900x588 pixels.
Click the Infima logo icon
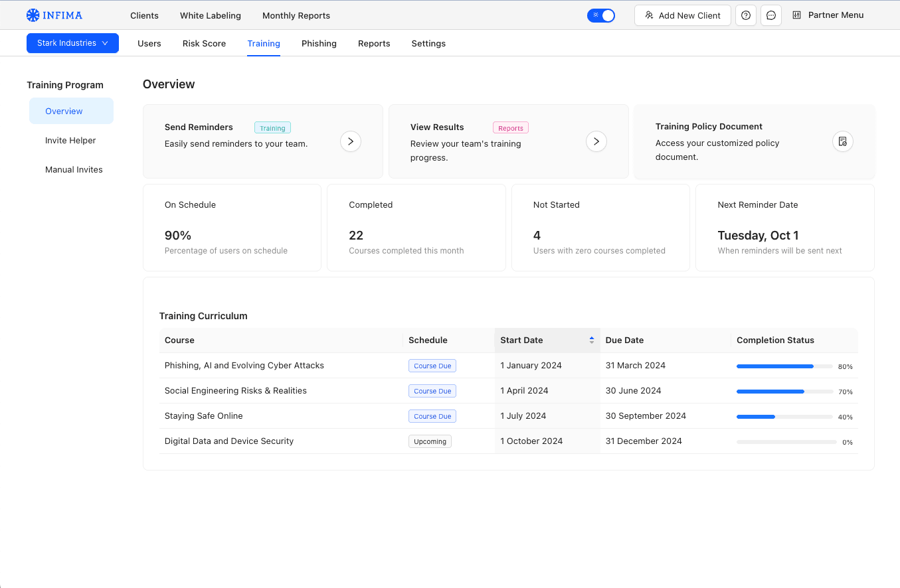pyautogui.click(x=33, y=15)
